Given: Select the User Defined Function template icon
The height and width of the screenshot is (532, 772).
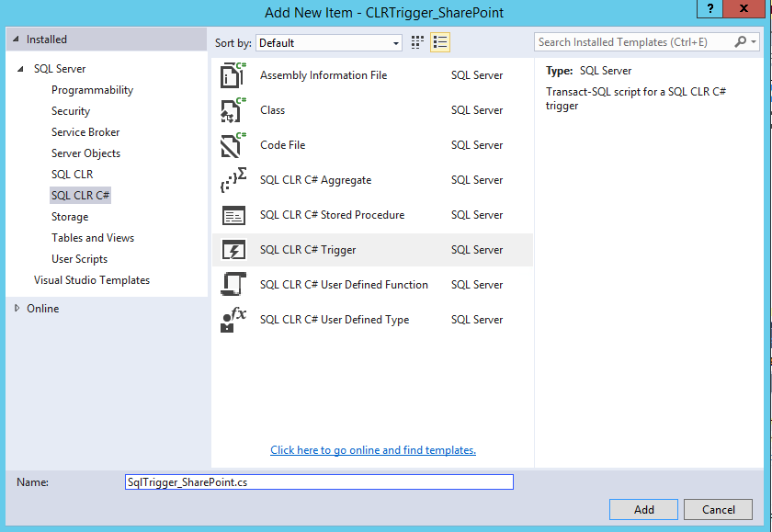Looking at the screenshot, I should [233, 285].
